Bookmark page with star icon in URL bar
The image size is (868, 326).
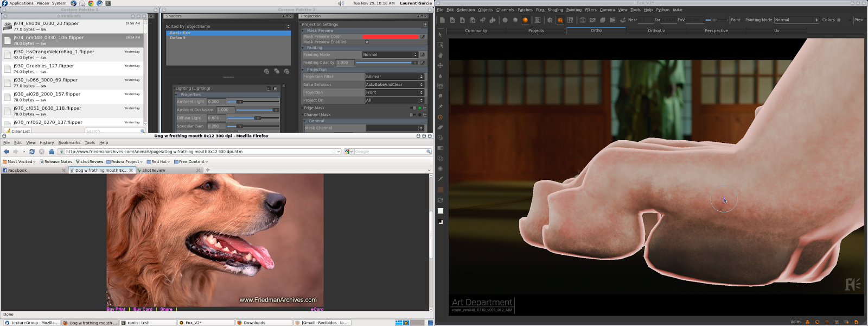[333, 152]
